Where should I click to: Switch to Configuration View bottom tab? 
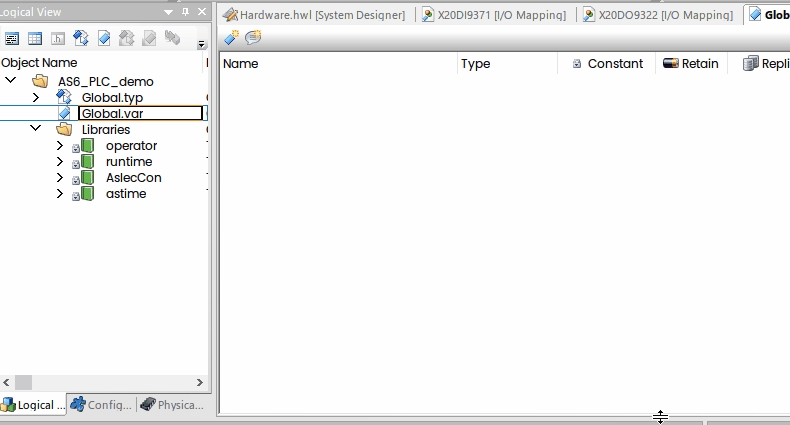101,404
